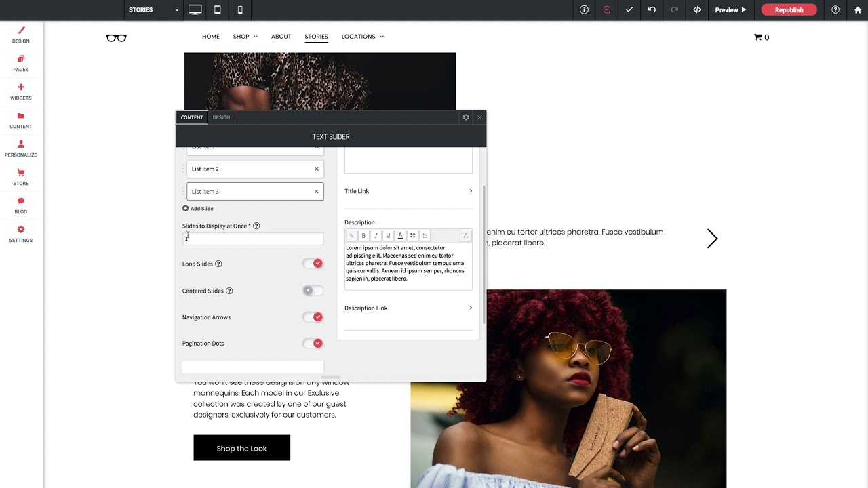Toggle Navigation Arrows switch
The image size is (868, 488).
click(313, 317)
